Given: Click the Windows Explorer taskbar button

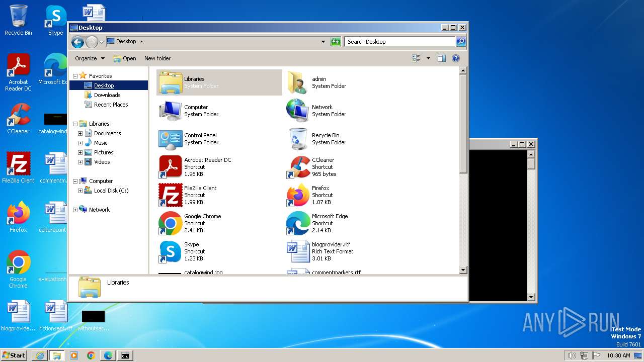Looking at the screenshot, I should pyautogui.click(x=57, y=355).
